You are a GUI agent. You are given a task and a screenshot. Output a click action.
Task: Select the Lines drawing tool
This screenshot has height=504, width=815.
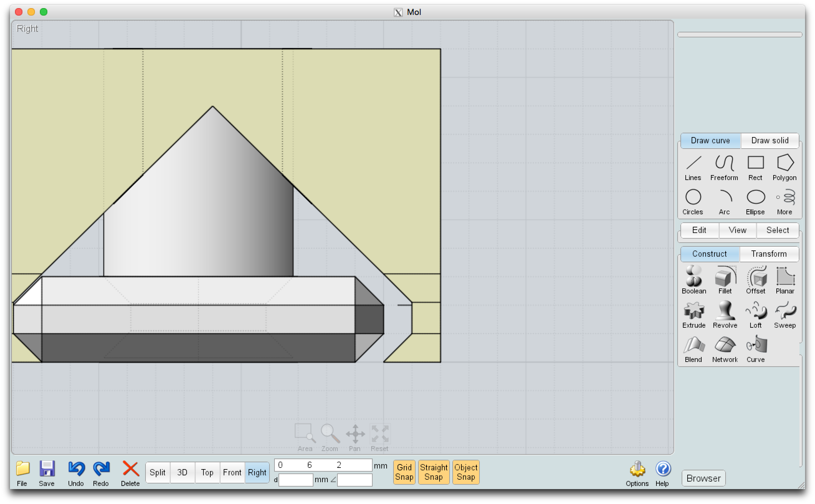(693, 168)
